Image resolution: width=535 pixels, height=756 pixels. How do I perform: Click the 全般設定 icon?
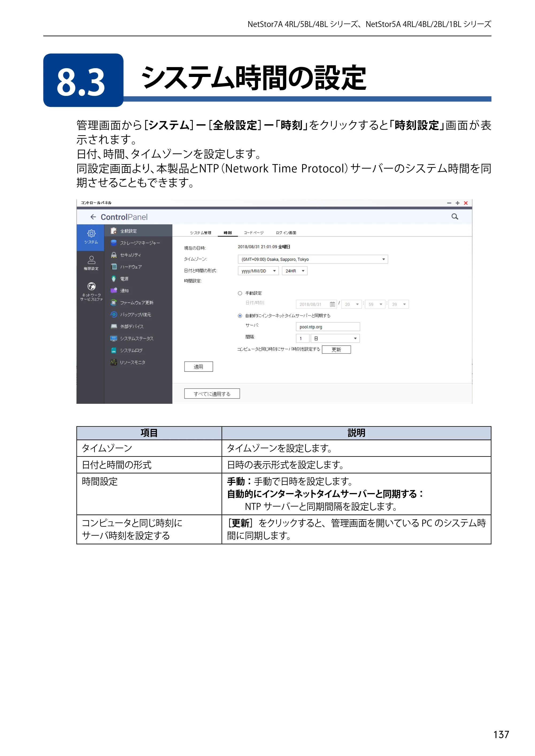pos(114,231)
